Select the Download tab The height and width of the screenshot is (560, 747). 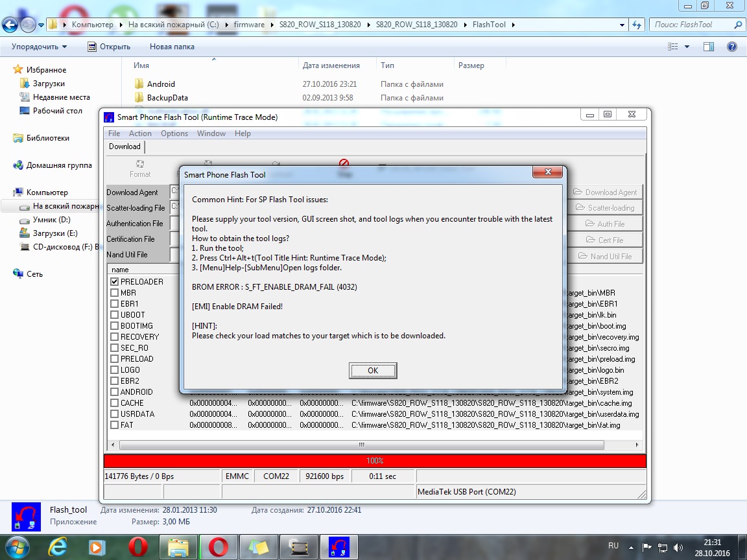pyautogui.click(x=124, y=146)
